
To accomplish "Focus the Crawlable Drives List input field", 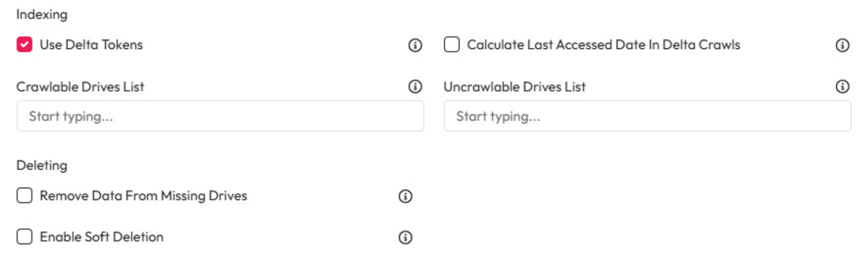I will pyautogui.click(x=220, y=116).
